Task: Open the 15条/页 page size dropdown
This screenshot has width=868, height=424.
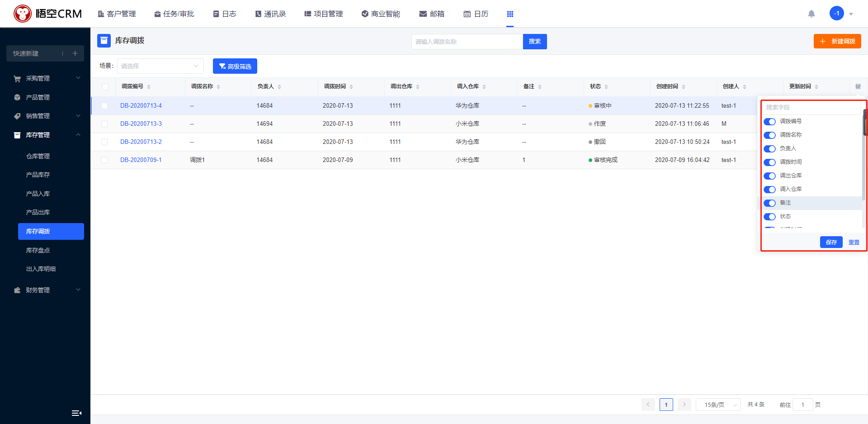Action: [x=718, y=405]
